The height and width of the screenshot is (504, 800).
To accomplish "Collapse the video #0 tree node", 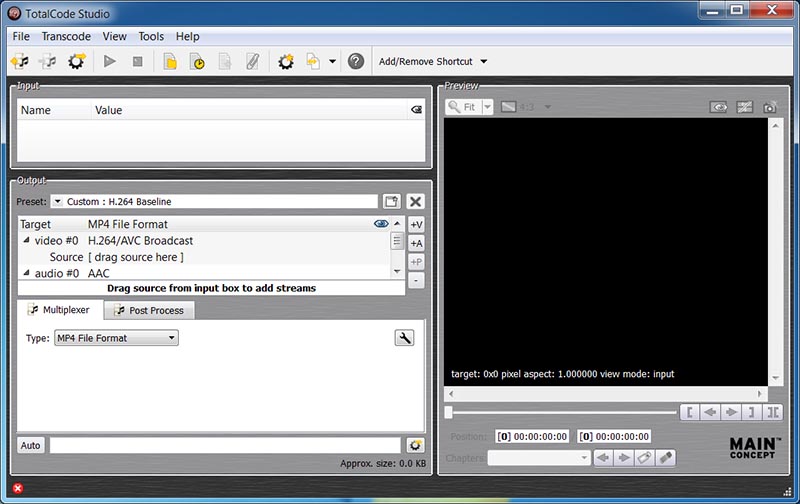I will (x=27, y=240).
